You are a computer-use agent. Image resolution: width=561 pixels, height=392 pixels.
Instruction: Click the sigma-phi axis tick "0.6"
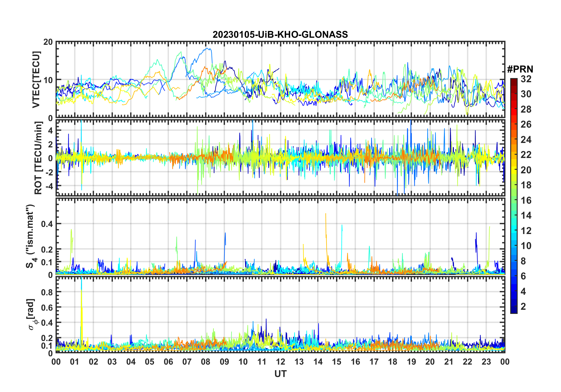[x=47, y=307]
